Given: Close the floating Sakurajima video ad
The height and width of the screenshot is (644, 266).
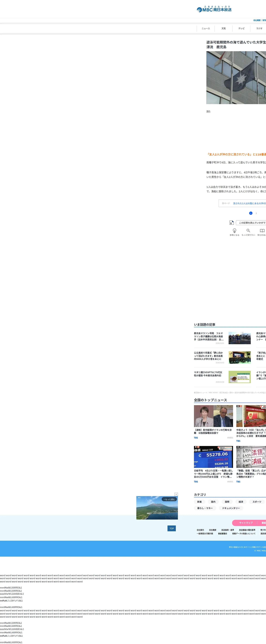Looking at the screenshot, I should pos(176,494).
